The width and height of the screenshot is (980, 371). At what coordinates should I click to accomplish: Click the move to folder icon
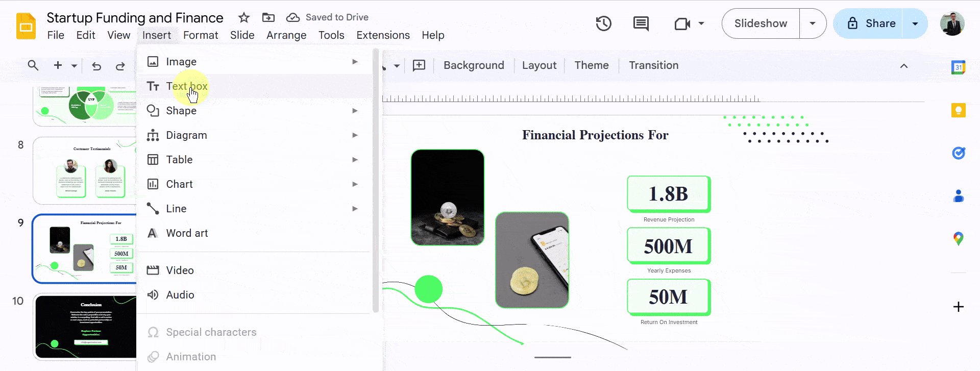point(268,17)
